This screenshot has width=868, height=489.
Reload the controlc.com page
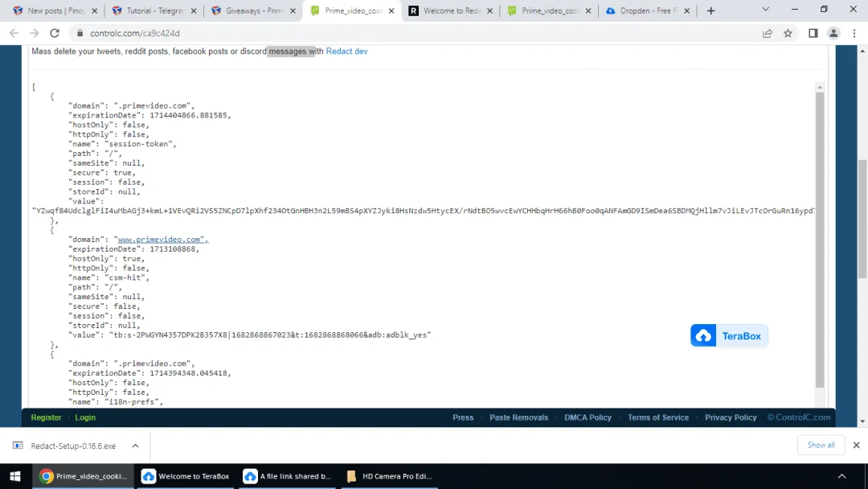(x=55, y=33)
